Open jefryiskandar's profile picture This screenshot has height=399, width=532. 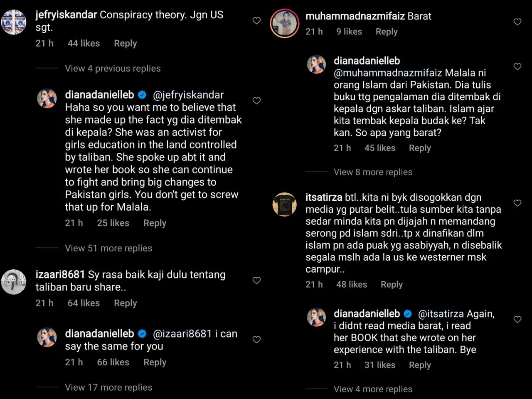point(14,22)
